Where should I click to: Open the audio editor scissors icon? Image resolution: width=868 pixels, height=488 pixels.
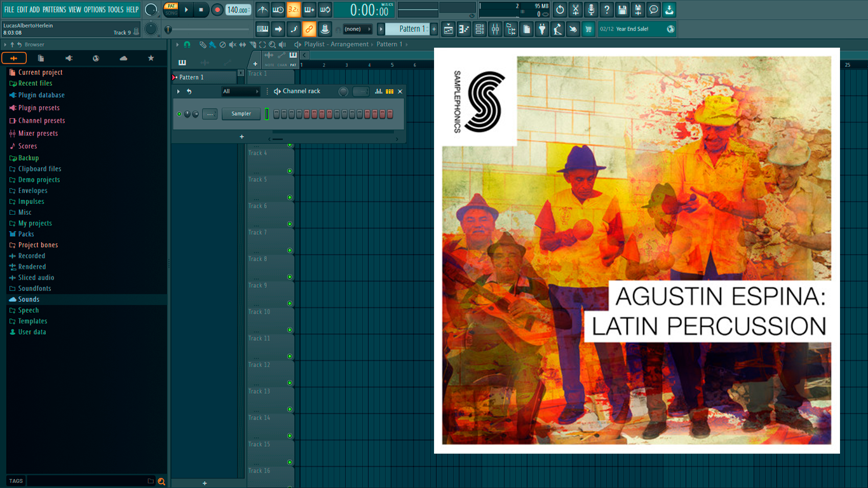[576, 10]
